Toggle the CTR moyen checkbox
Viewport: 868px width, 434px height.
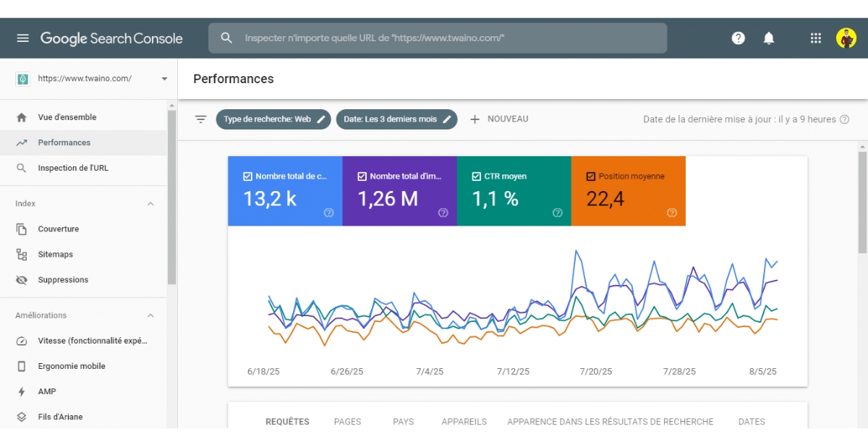click(x=477, y=176)
